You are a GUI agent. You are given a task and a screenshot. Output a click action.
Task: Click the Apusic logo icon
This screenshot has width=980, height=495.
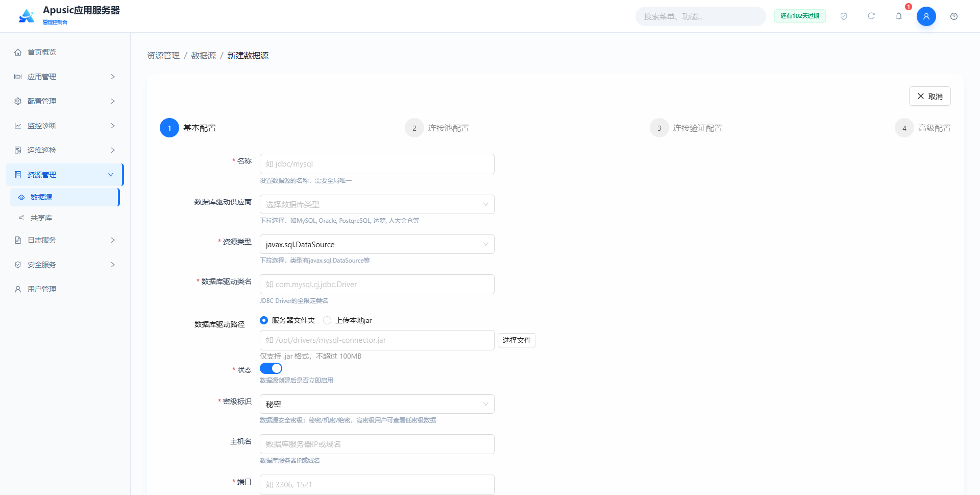(x=27, y=16)
